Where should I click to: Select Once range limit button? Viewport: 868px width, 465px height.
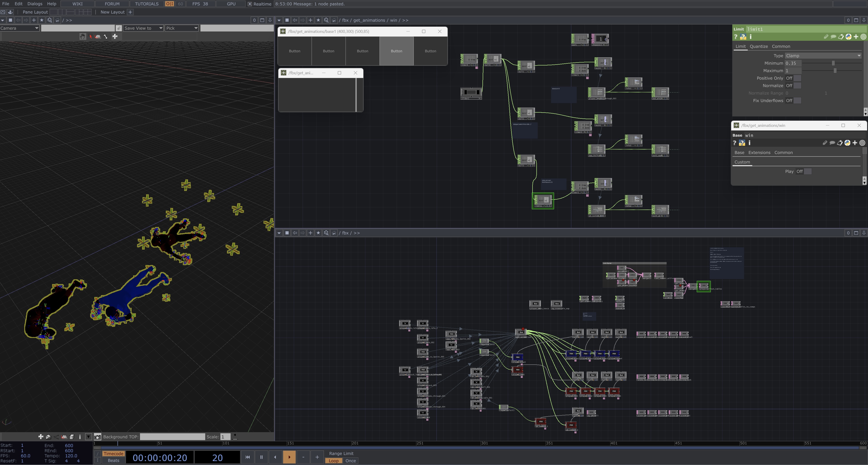(350, 461)
